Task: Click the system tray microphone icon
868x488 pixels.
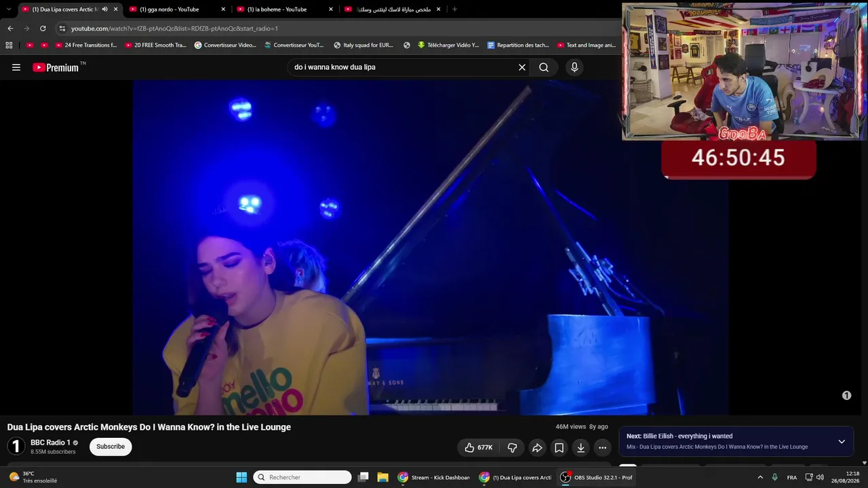Action: tap(774, 477)
